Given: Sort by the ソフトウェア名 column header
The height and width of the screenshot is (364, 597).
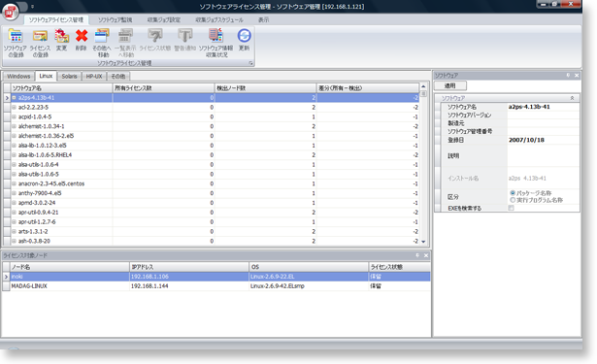Looking at the screenshot, I should [x=61, y=88].
